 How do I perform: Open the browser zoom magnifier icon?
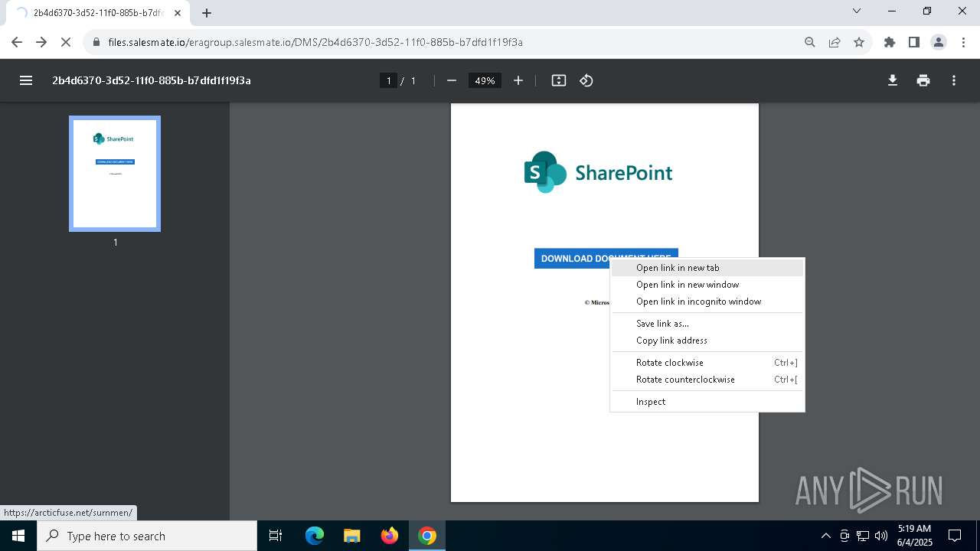(x=810, y=42)
